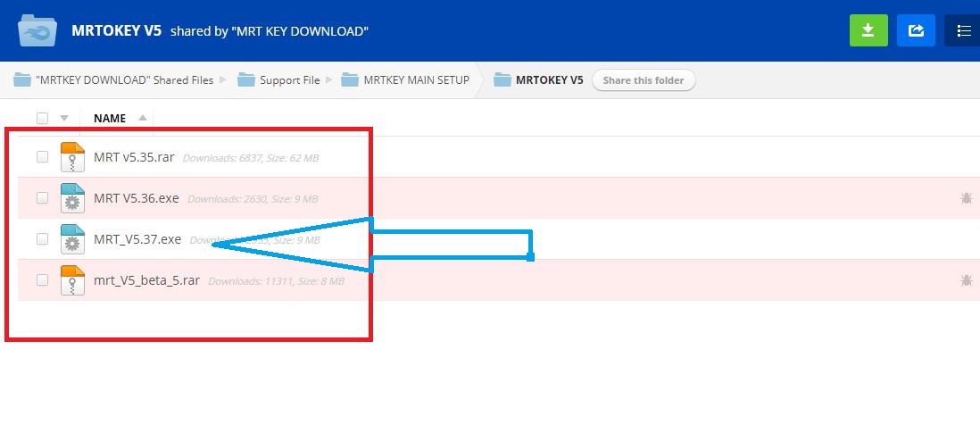Open "MRTKEY DOWNLOAD" Shared Files breadcrumb
This screenshot has height=433, width=980.
(125, 80)
